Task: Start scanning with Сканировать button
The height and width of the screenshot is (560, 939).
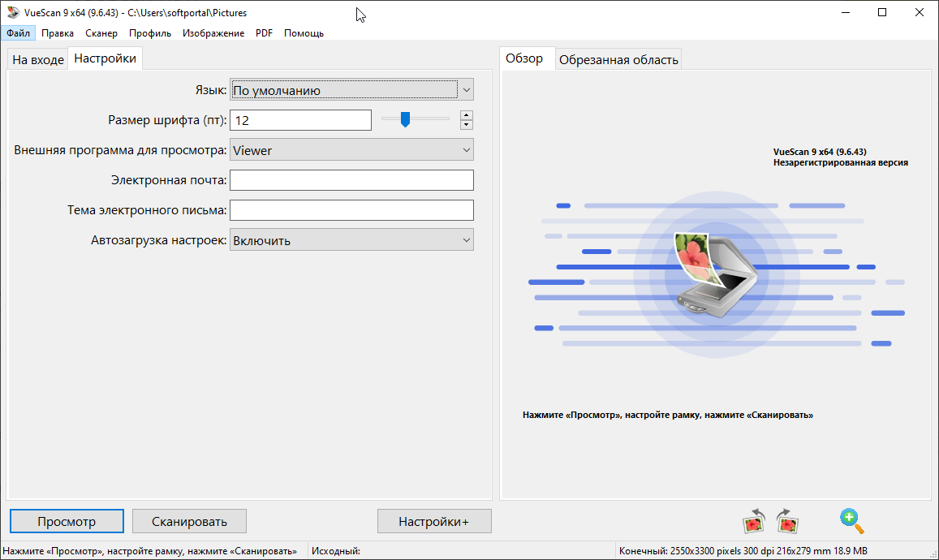Action: 189,521
